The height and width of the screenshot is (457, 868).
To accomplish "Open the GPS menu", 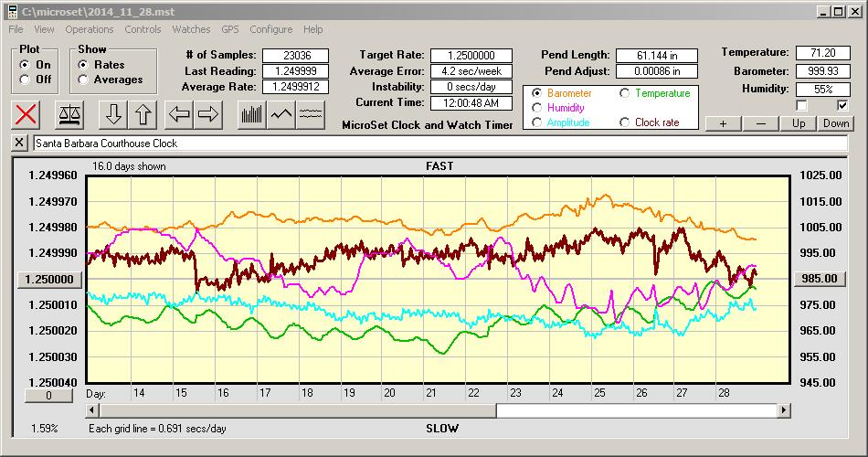I will tap(230, 29).
